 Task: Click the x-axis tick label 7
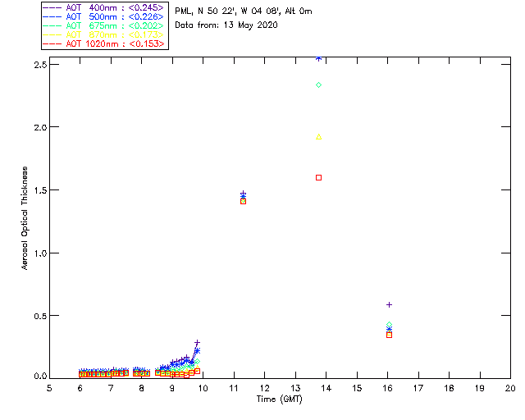click(x=111, y=388)
